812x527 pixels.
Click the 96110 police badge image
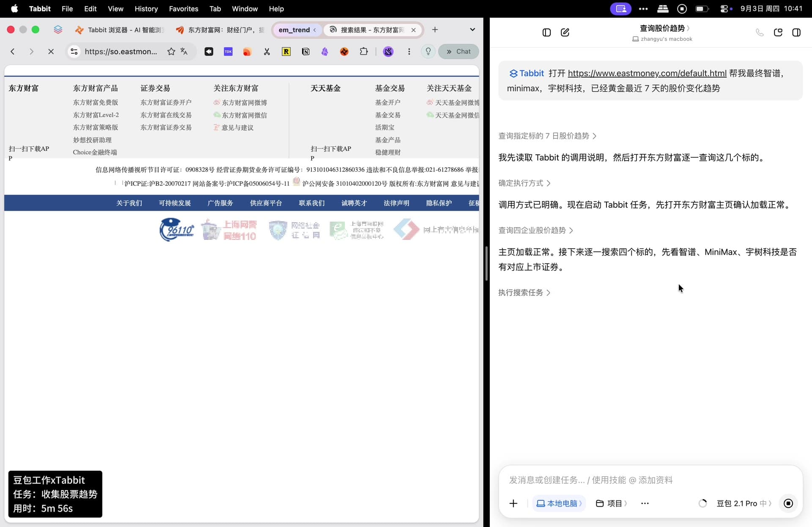177,230
